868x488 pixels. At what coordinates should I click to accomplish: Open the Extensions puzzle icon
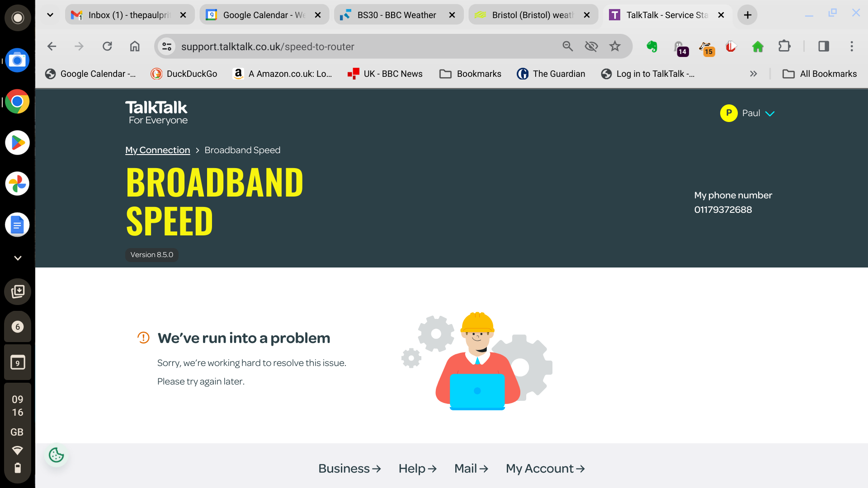coord(784,47)
